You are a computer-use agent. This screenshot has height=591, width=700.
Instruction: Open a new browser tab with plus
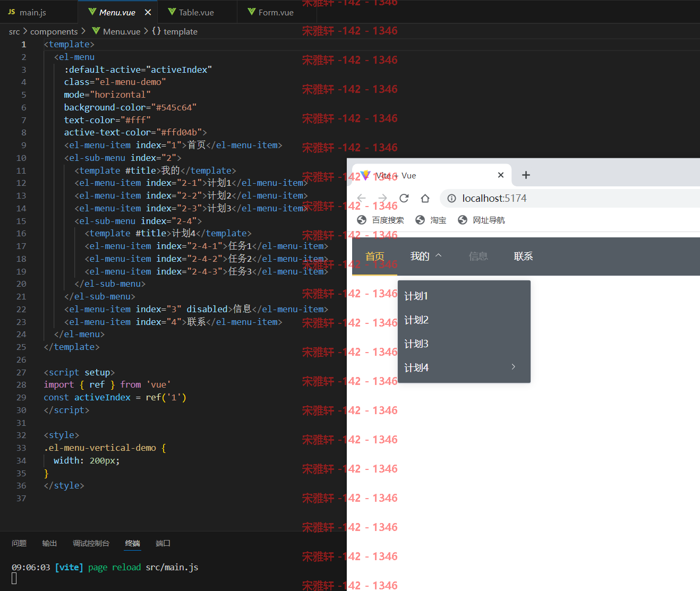(x=526, y=175)
